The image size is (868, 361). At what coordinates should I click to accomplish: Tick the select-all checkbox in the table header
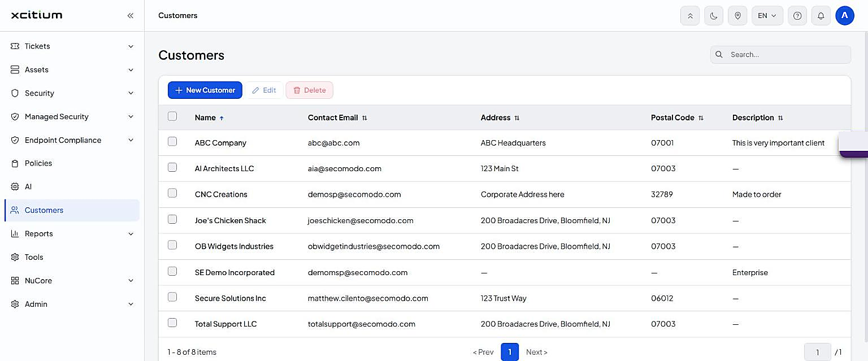[172, 116]
